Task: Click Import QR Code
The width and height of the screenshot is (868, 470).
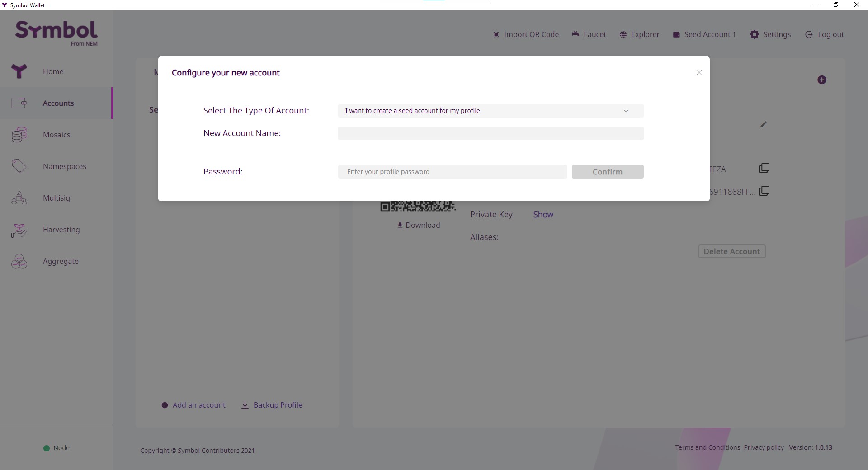Action: click(x=526, y=34)
